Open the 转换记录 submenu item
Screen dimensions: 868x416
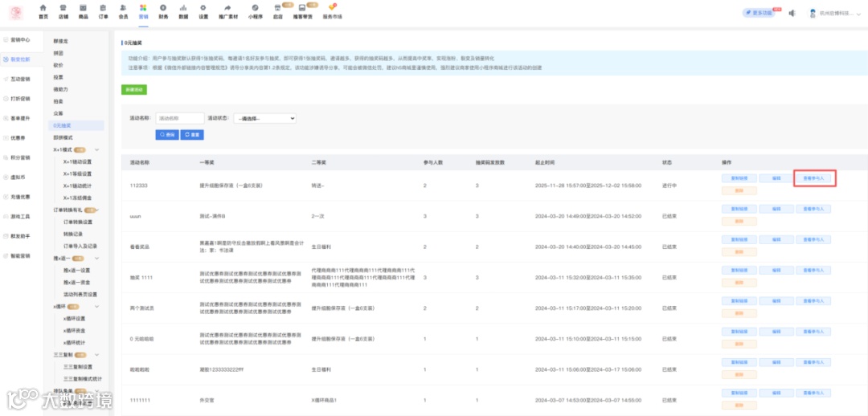pos(72,234)
